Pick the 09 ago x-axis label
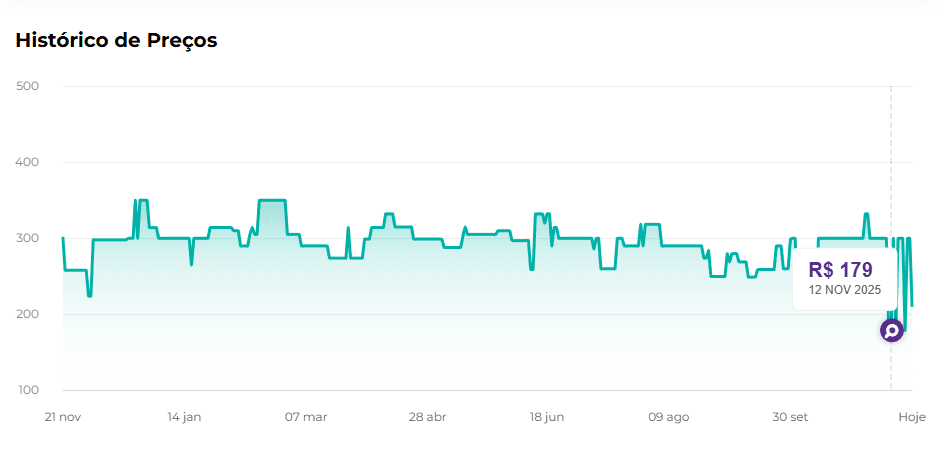This screenshot has height=468, width=941. coord(669,417)
